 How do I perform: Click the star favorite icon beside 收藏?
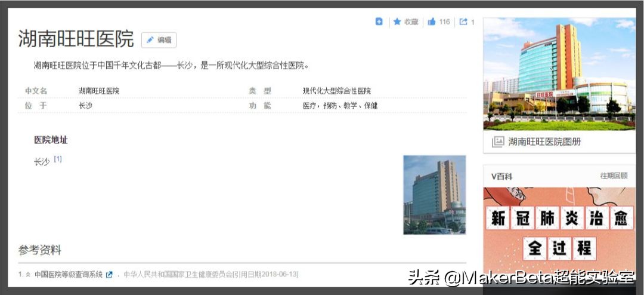point(397,21)
